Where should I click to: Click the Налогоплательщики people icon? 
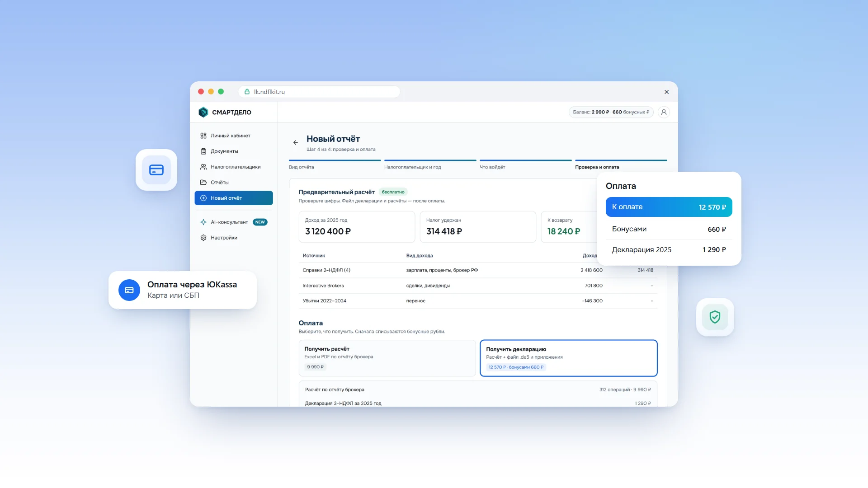(x=203, y=167)
